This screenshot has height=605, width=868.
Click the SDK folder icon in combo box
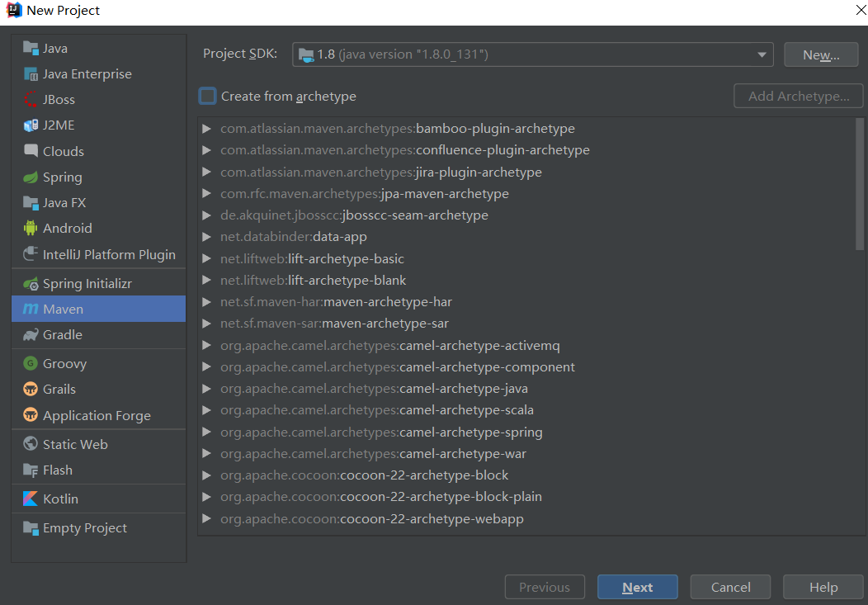tap(305, 54)
